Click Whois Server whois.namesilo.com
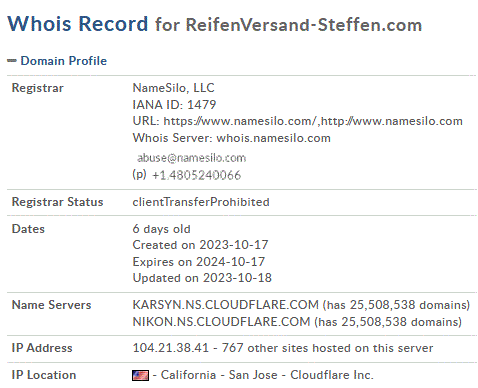 coord(232,138)
